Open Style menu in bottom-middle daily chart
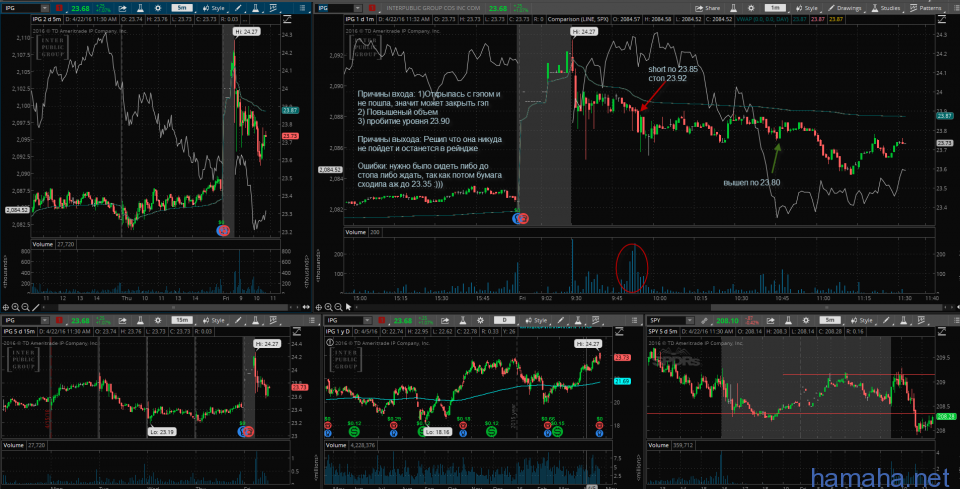Viewport: 960px width, 489px height. 538,321
